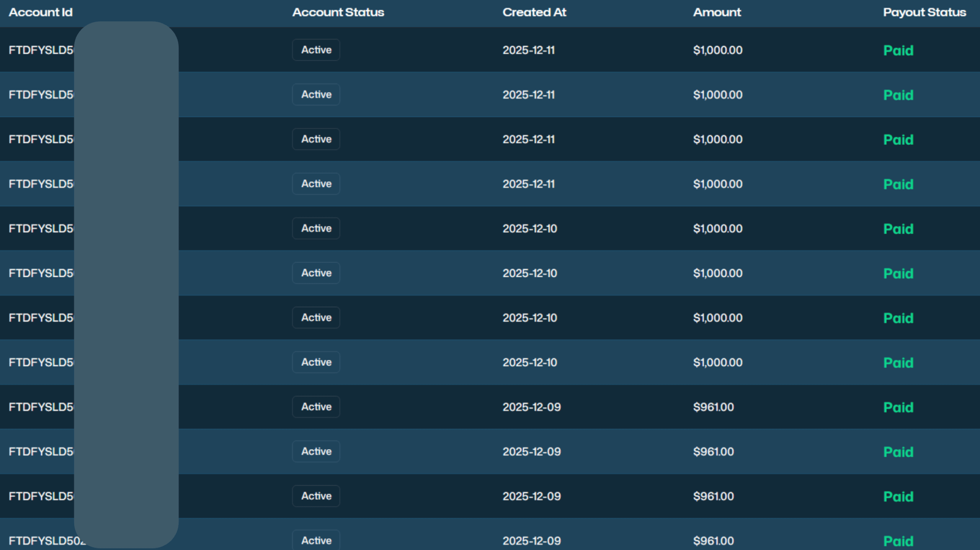Viewport: 980px width, 550px height.
Task: Click Paid status in the FTDFYSLD502 row
Action: click(x=898, y=541)
